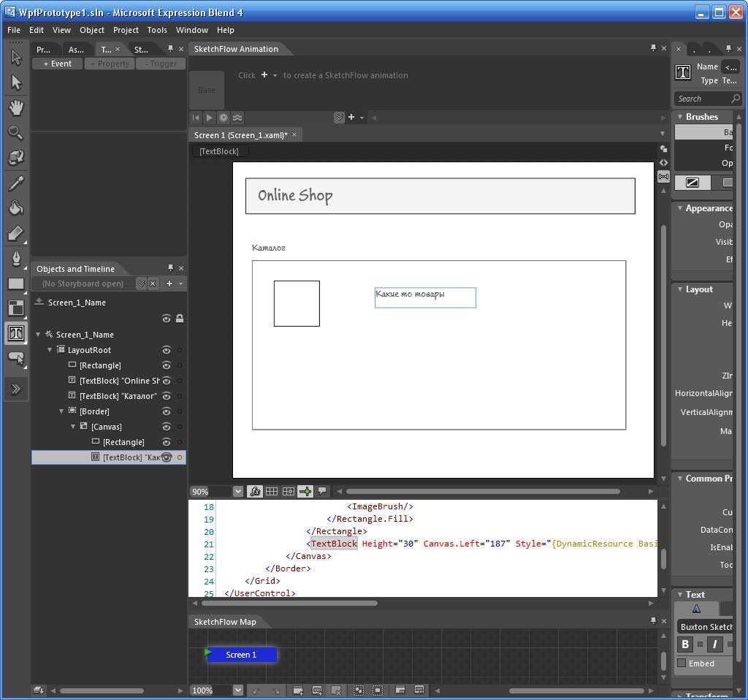This screenshot has width=748, height=700.
Task: Apply bold formatting with B button
Action: click(685, 644)
